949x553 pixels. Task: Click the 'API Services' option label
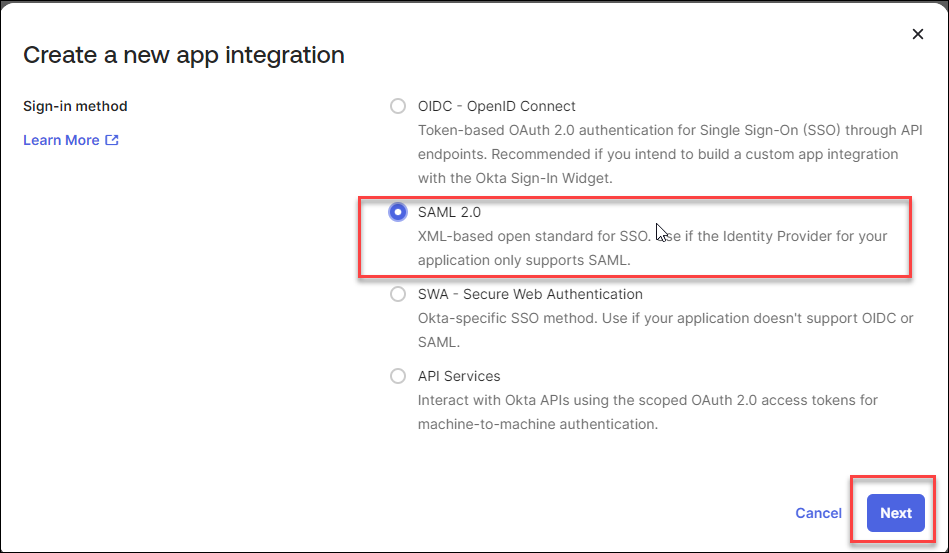pyautogui.click(x=459, y=376)
